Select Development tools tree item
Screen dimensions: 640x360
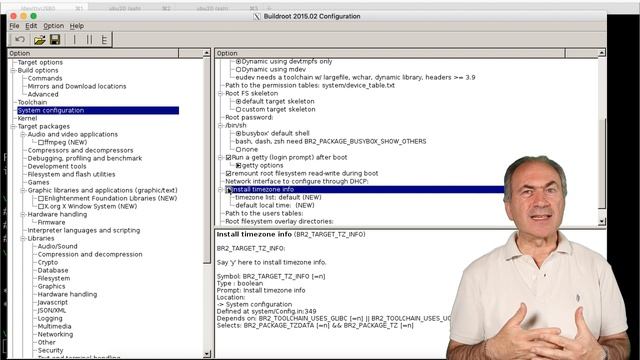[57, 167]
